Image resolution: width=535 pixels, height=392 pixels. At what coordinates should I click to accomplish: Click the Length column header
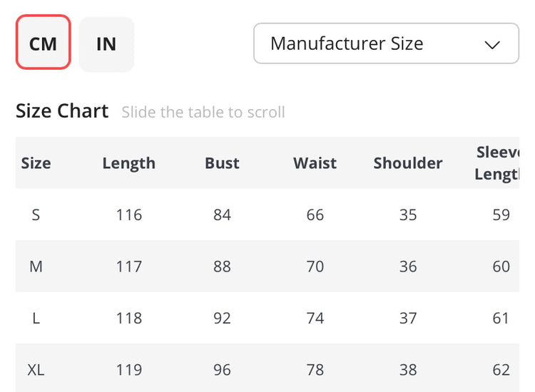click(x=128, y=163)
